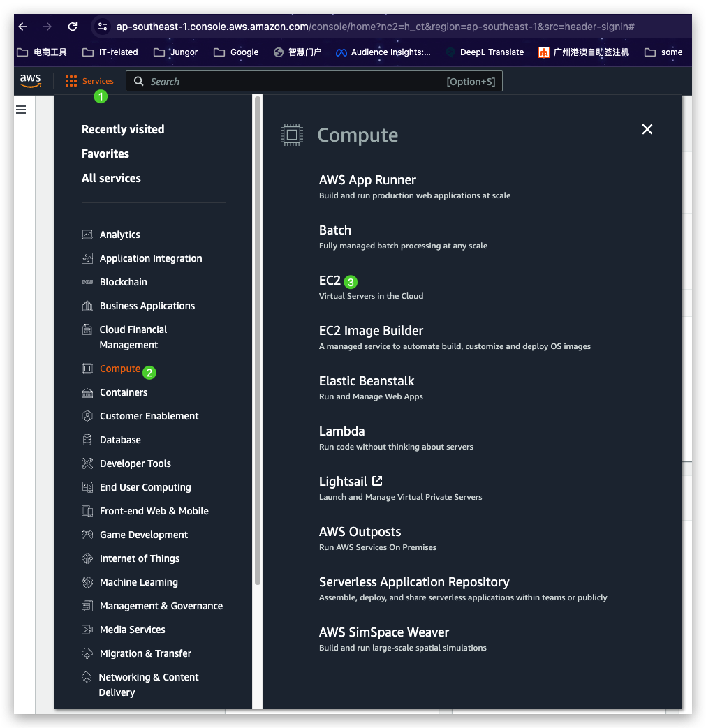Show Recently visited services
This screenshot has width=706, height=728.
123,129
